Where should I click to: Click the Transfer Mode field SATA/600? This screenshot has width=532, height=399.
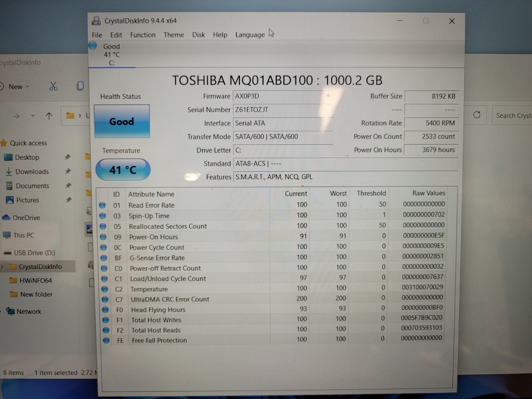(x=283, y=137)
